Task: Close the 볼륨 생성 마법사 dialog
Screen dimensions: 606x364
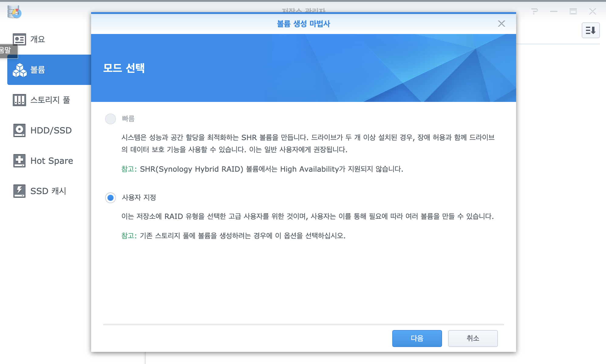Action: coord(501,24)
